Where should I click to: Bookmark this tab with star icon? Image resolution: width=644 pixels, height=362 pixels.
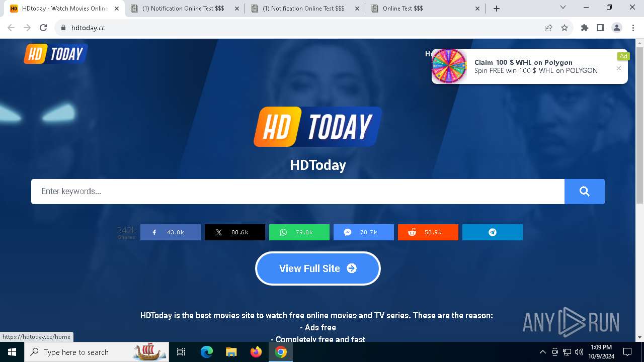[565, 28]
